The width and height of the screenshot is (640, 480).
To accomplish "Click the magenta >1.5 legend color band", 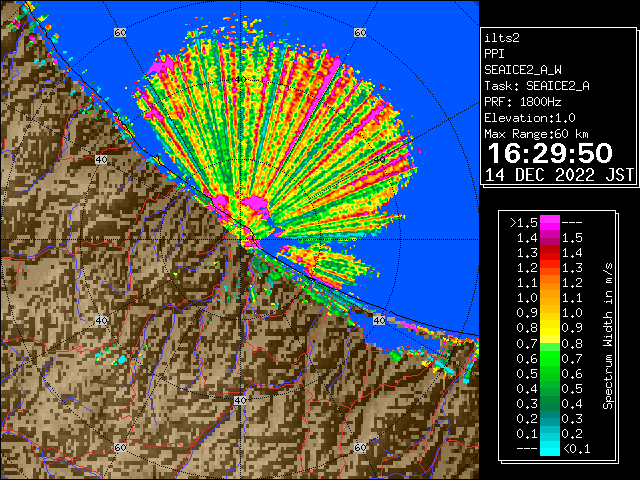I will 550,223.
